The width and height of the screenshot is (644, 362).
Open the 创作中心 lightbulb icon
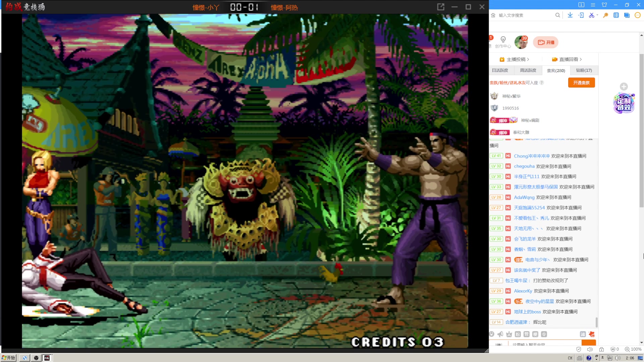[503, 42]
